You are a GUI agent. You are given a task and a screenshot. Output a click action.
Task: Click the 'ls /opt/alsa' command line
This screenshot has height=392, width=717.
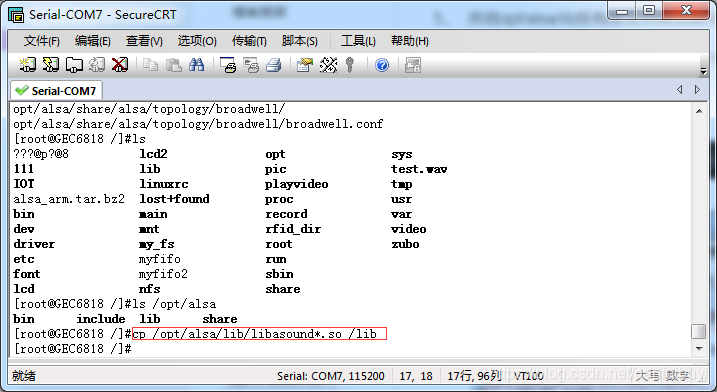coord(114,304)
